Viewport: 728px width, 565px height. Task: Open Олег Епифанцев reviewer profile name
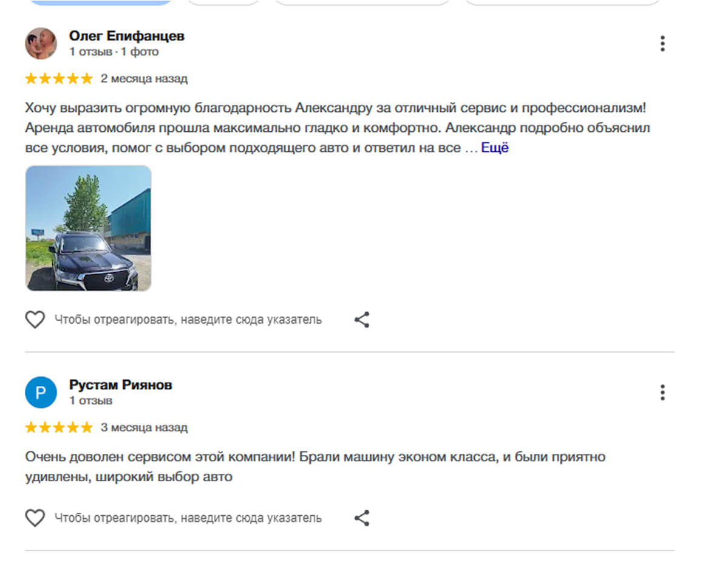click(x=126, y=36)
